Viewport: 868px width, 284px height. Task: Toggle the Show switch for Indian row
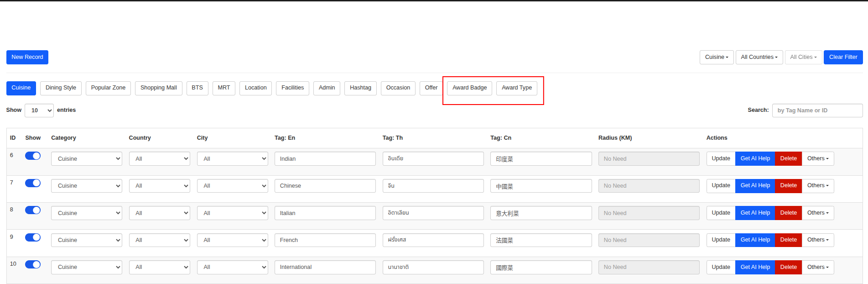click(x=33, y=156)
